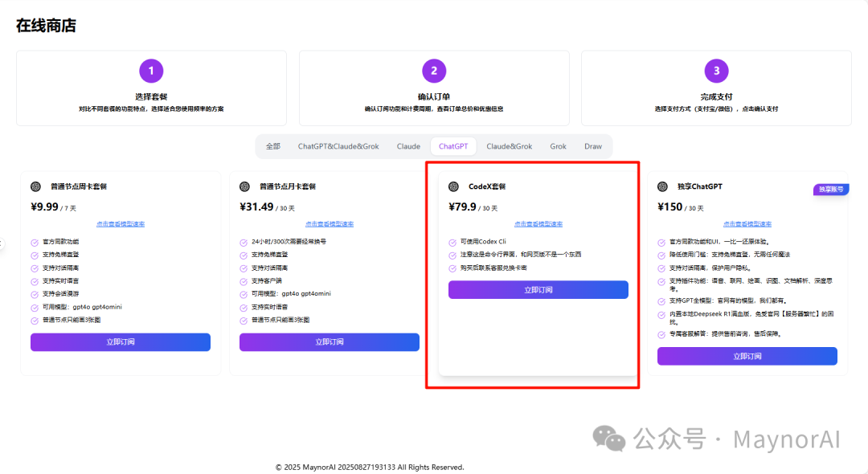
Task: Click 可用模型: gpt4o gpt4omini in weekly card
Action: (82, 307)
